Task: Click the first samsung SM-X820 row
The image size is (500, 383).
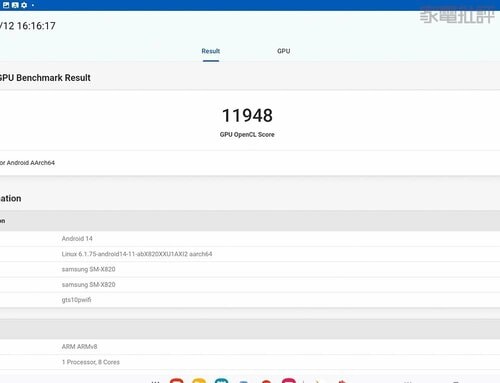Action: point(250,269)
